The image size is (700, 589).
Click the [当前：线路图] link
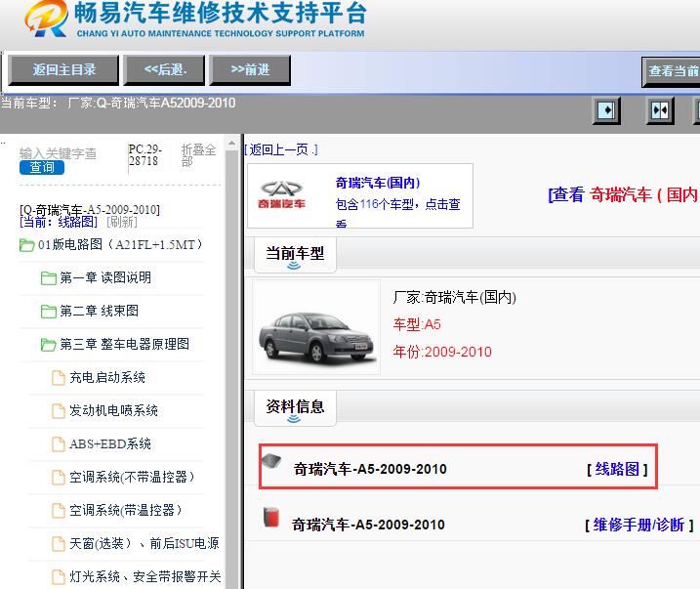pos(59,222)
